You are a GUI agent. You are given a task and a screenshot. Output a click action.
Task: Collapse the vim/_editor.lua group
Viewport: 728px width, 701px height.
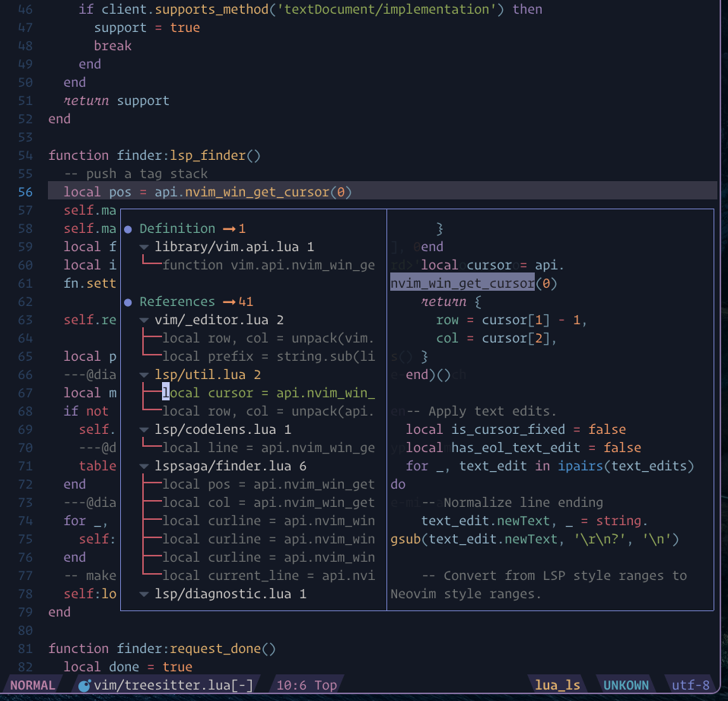coord(145,320)
